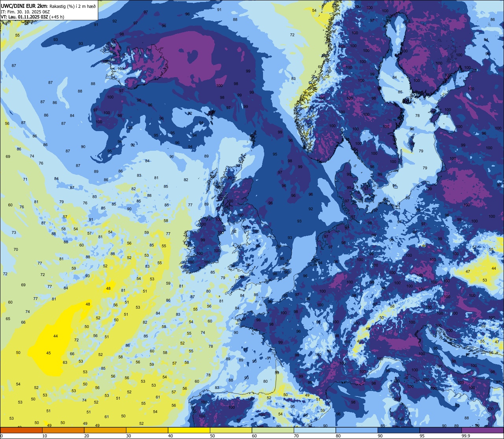The image size is (504, 439).
Task: Click the legend label '20'
Action: pyautogui.click(x=87, y=436)
